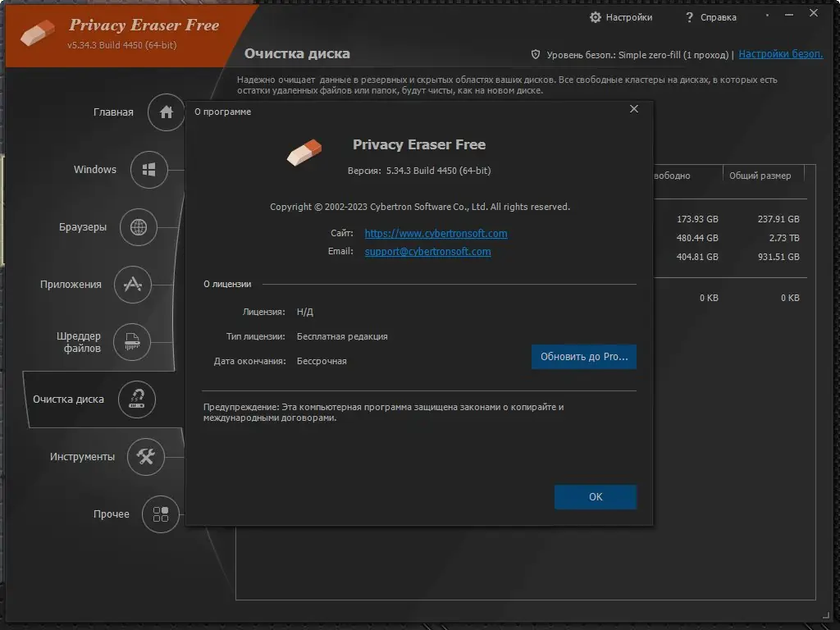Click the Бесплатная редакция license type value

tap(342, 336)
